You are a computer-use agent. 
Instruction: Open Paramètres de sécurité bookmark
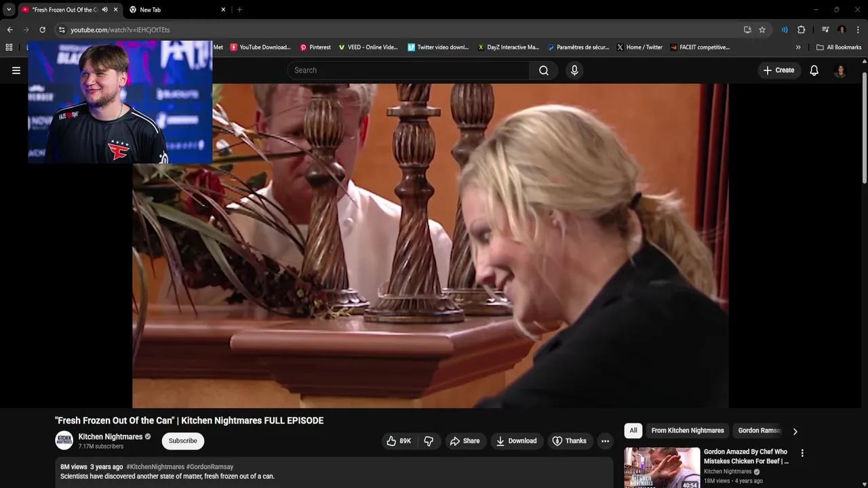(x=578, y=47)
